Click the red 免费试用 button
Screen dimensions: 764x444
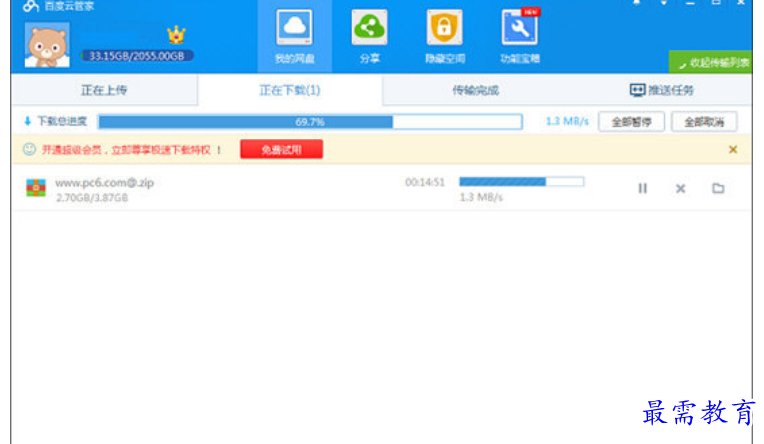point(281,150)
